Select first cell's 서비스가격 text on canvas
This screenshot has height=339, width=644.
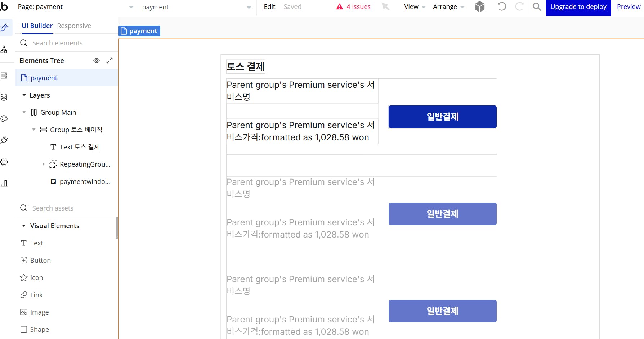[x=302, y=131]
